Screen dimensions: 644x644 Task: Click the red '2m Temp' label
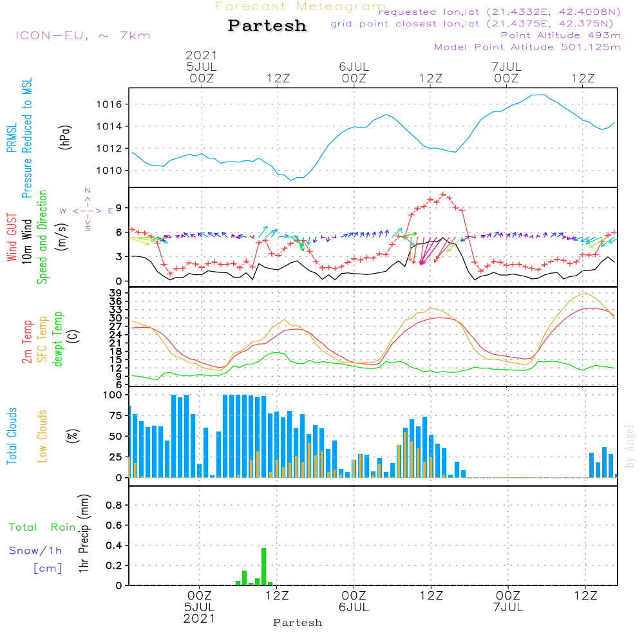pos(26,342)
